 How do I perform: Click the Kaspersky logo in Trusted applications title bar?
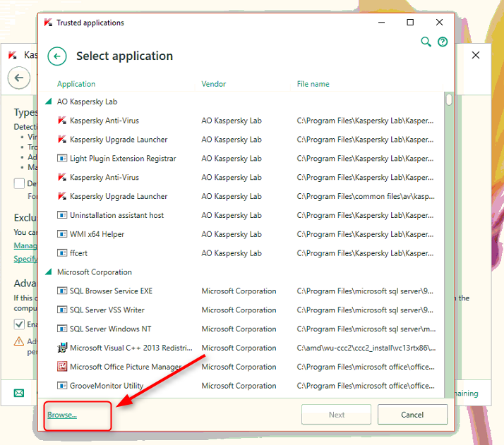(x=48, y=23)
